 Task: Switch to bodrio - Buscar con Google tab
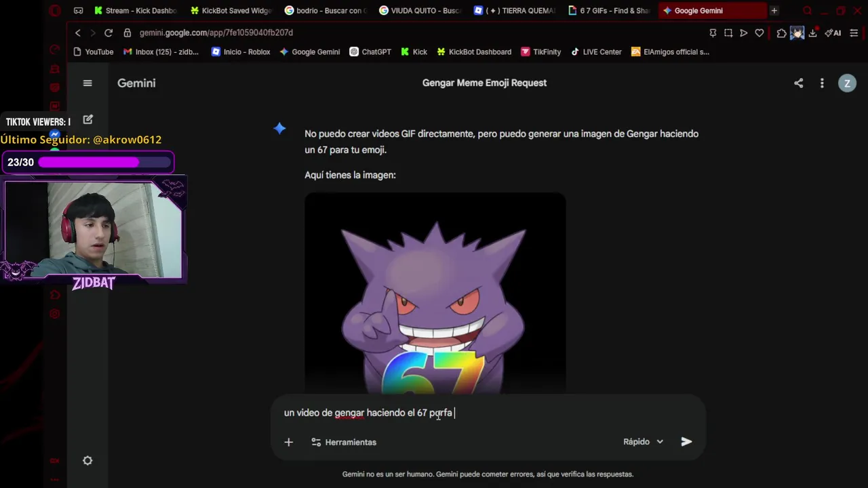(x=325, y=11)
